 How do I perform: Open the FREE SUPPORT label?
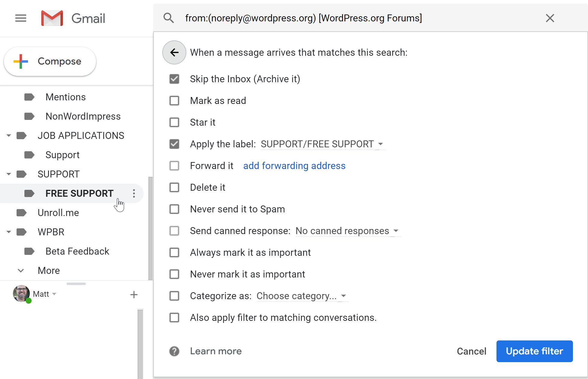coord(79,193)
